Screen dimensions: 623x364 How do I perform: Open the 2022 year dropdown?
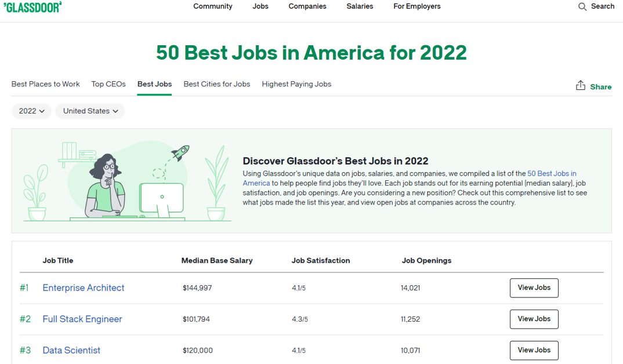coord(31,111)
